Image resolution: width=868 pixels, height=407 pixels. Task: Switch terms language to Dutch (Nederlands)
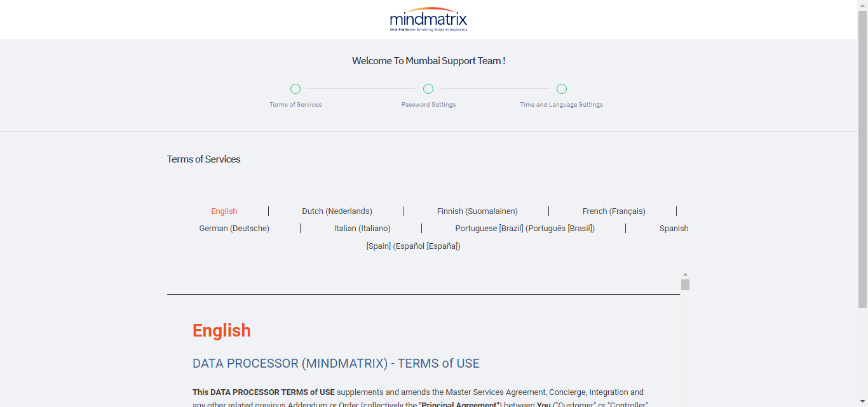coord(337,211)
